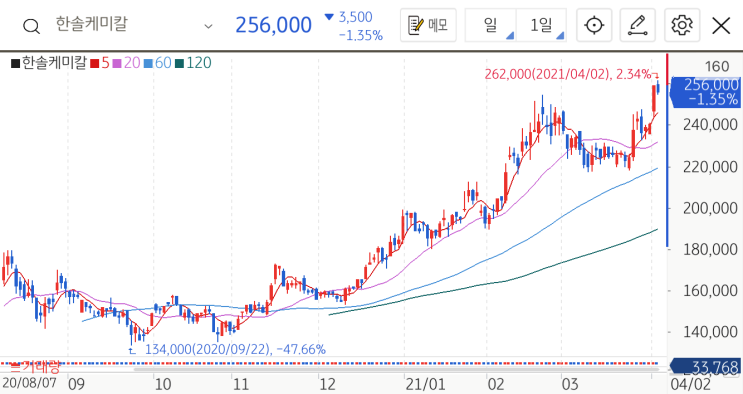This screenshot has height=394, width=743.
Task: Click the 134,000 low price annotation
Action: click(x=235, y=350)
